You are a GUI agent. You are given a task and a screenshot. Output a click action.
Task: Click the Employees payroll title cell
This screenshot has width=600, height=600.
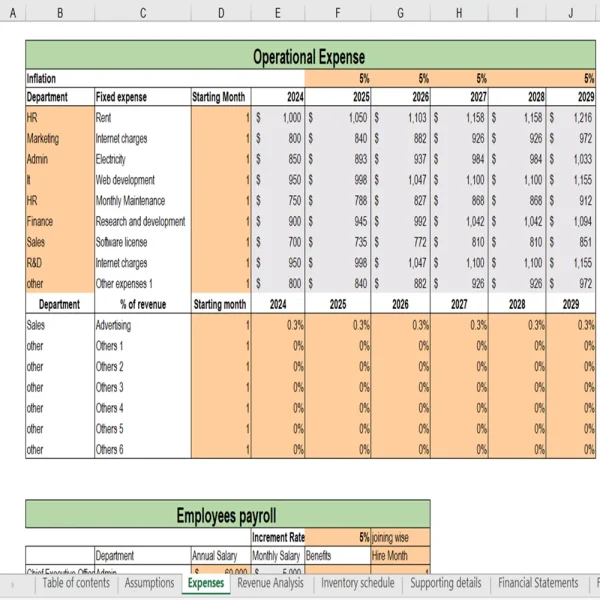(228, 514)
